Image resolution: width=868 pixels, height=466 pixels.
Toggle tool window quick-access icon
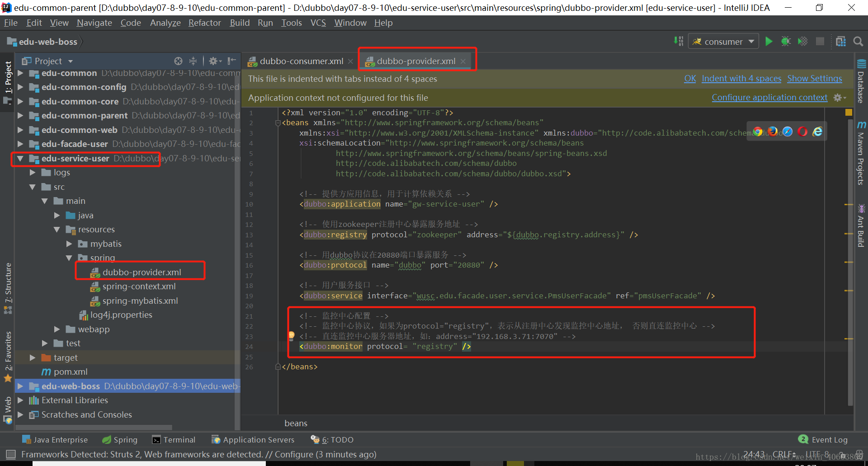pos(11,454)
